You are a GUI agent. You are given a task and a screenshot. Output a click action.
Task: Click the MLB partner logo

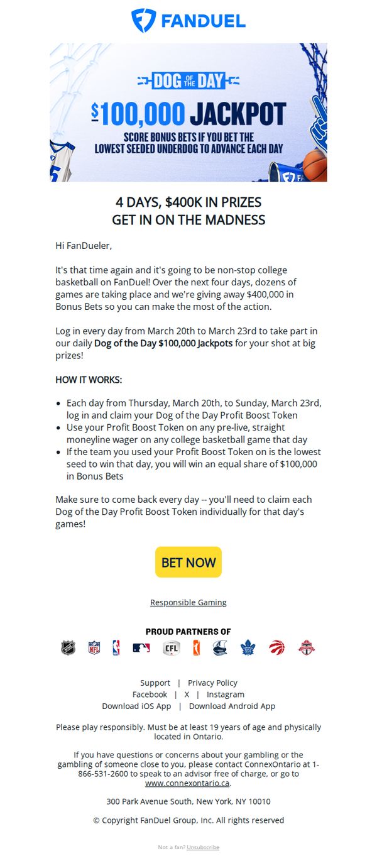coord(141,648)
